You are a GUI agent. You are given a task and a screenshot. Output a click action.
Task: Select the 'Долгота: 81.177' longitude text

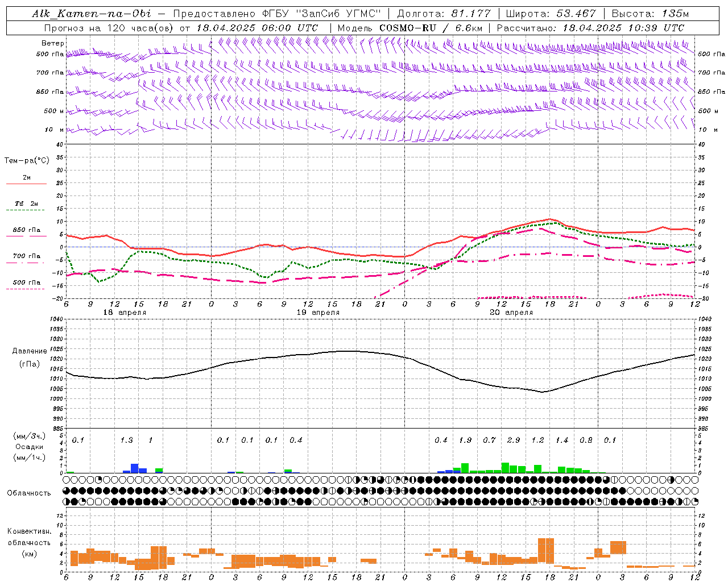444,14
